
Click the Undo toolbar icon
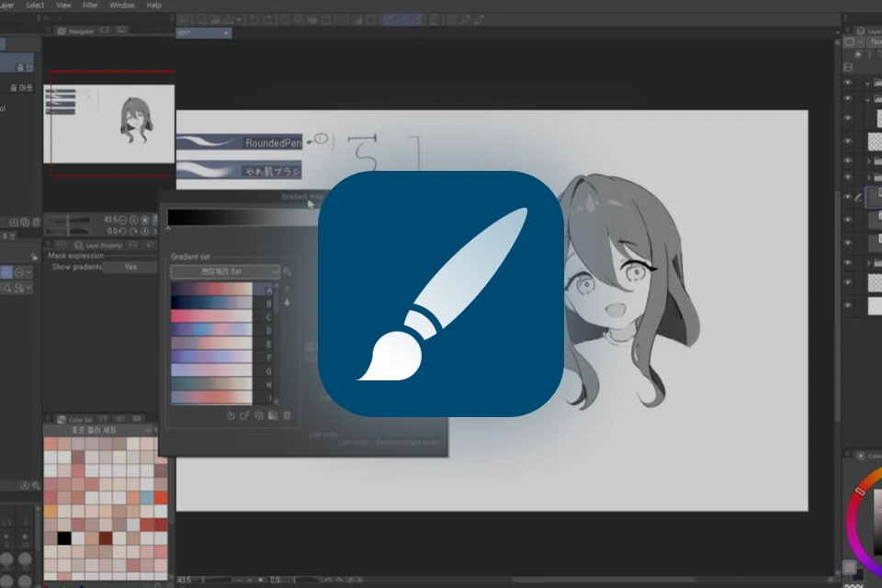pos(254,19)
